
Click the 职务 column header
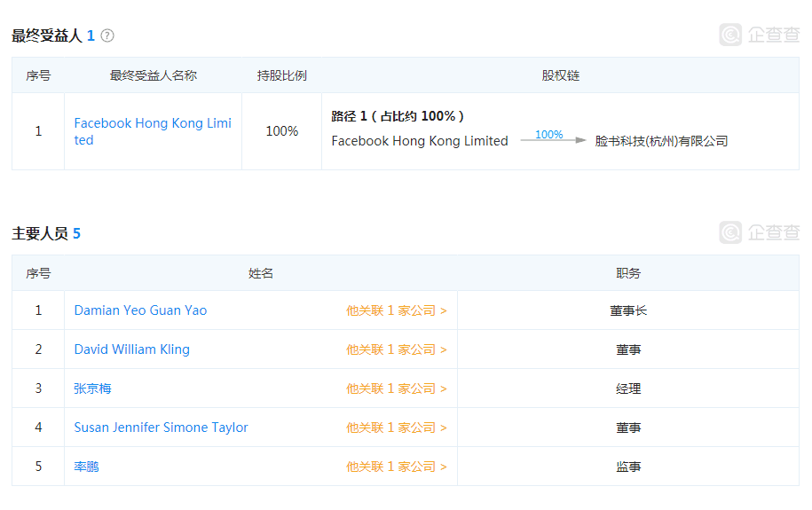pyautogui.click(x=628, y=273)
